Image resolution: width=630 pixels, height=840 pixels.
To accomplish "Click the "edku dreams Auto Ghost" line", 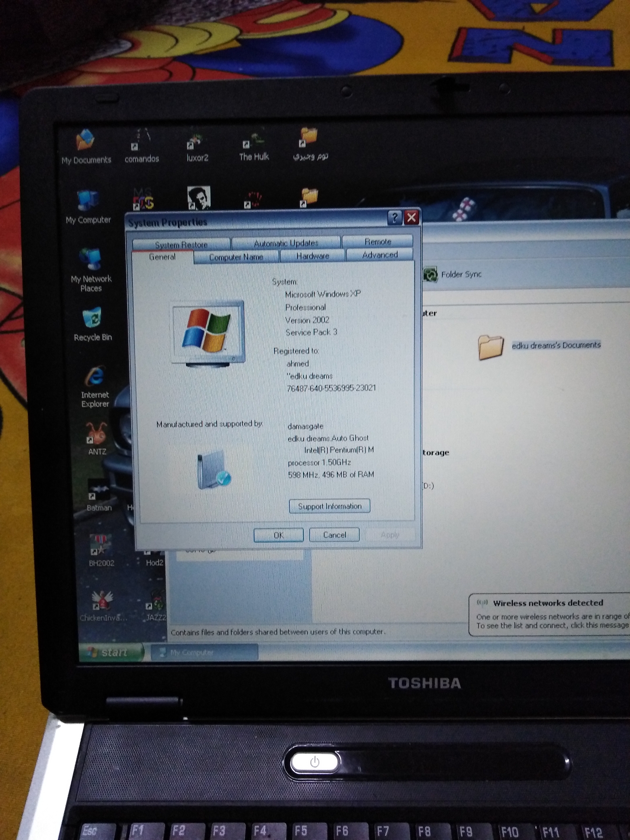I will tap(328, 438).
